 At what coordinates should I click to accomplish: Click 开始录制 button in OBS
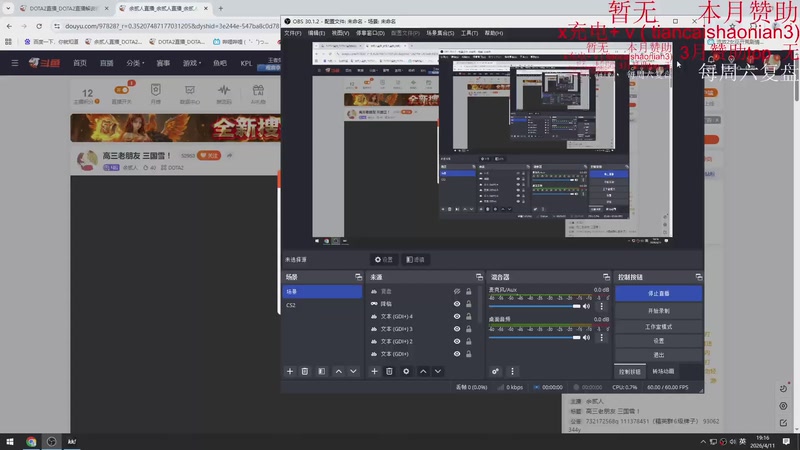pyautogui.click(x=659, y=310)
